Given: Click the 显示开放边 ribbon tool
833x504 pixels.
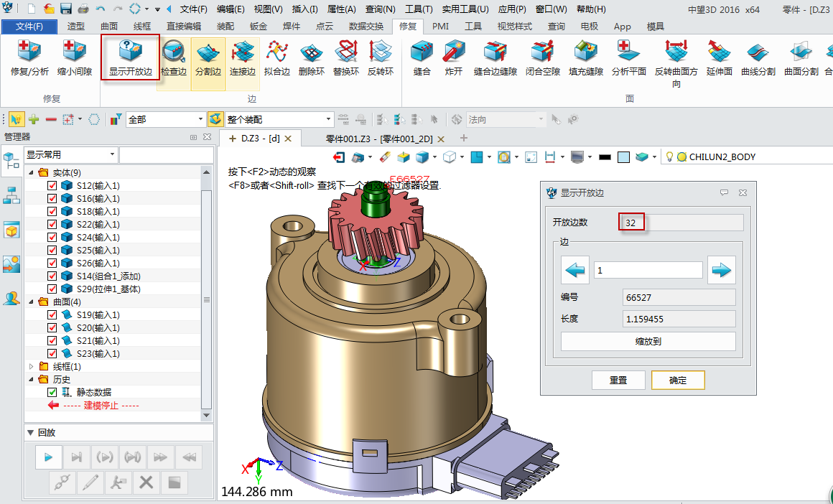Looking at the screenshot, I should (131, 57).
